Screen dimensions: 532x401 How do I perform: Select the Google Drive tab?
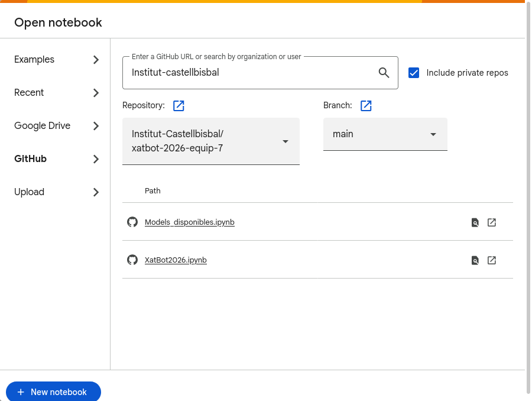click(x=42, y=126)
